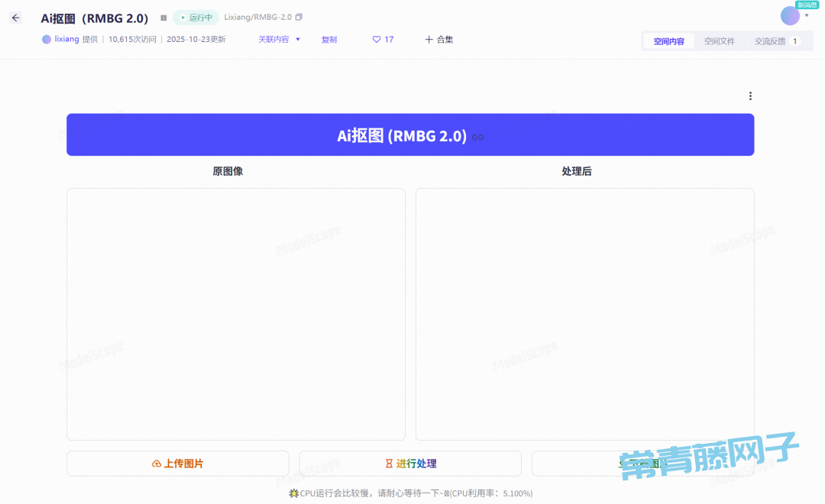Click the heart like icon

(377, 40)
